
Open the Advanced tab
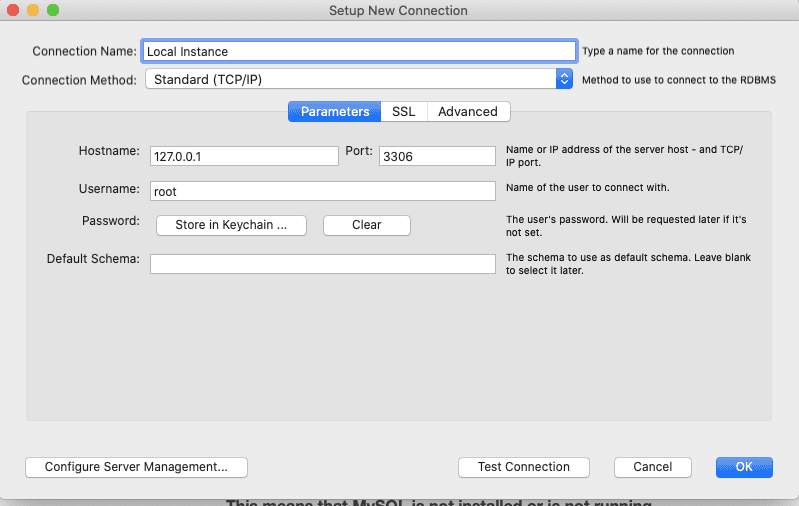pyautogui.click(x=468, y=112)
